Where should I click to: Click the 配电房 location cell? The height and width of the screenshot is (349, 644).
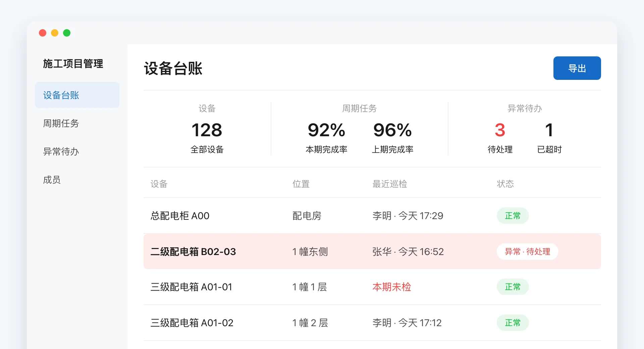tap(307, 215)
